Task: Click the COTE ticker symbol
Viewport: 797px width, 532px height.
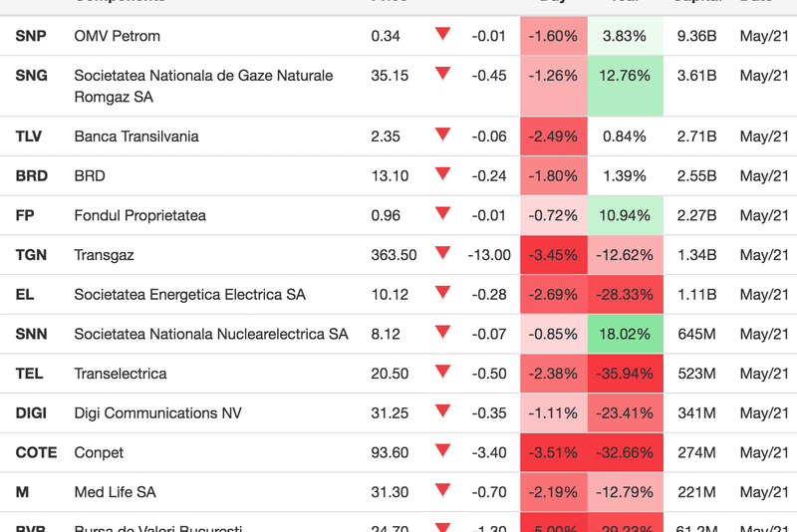Action: tap(35, 452)
